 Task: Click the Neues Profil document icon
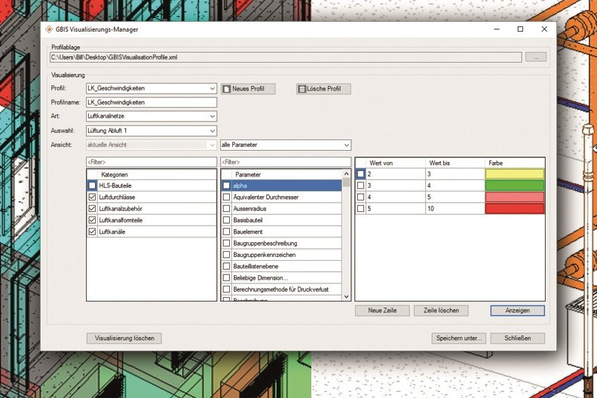227,89
